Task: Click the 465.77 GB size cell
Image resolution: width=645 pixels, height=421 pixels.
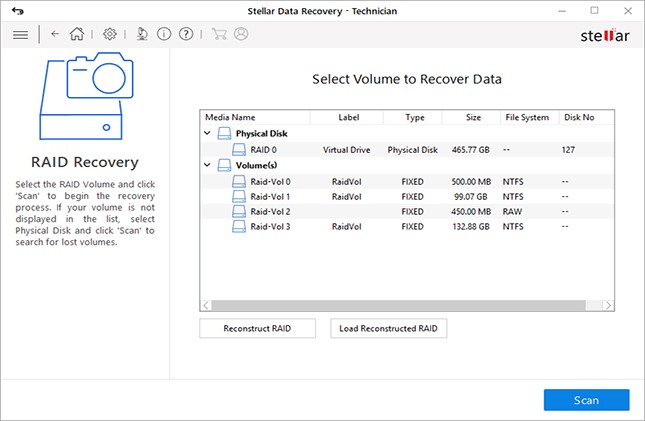Action: click(471, 150)
